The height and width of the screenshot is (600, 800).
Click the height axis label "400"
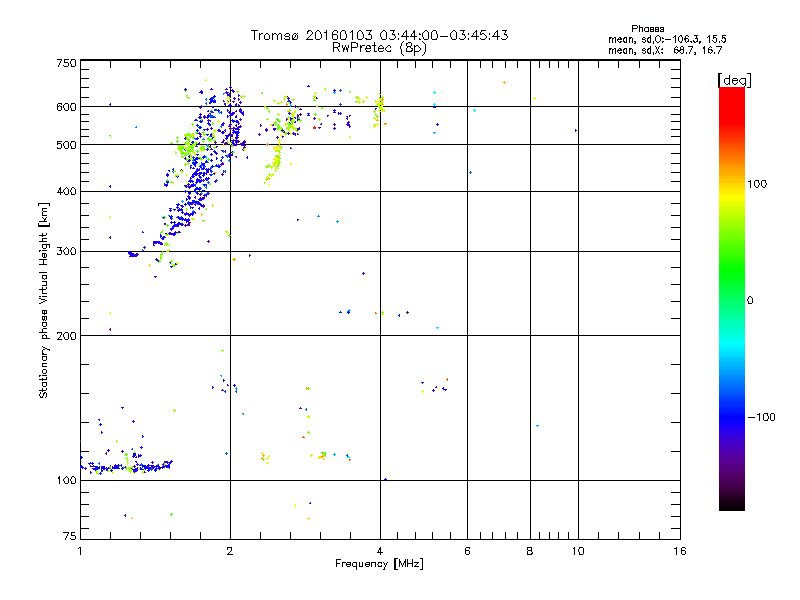pos(66,191)
